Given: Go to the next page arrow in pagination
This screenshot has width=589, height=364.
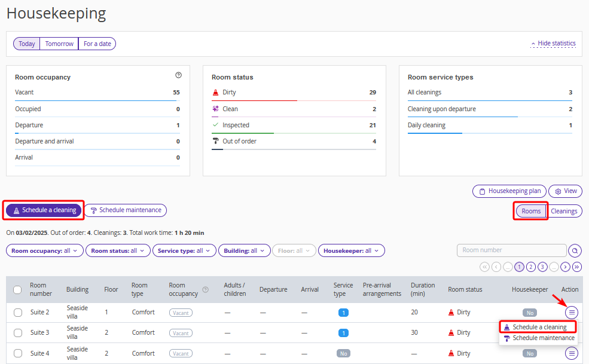Looking at the screenshot, I should (x=565, y=267).
